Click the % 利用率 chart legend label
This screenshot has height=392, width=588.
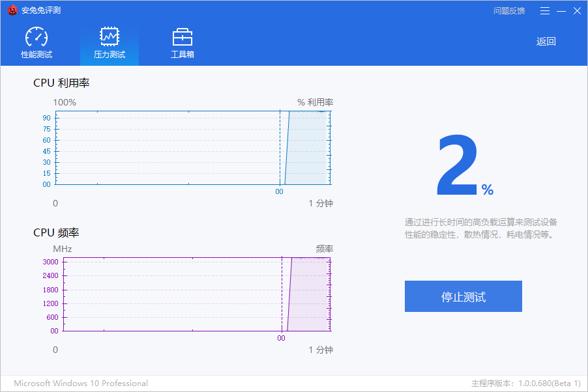315,102
